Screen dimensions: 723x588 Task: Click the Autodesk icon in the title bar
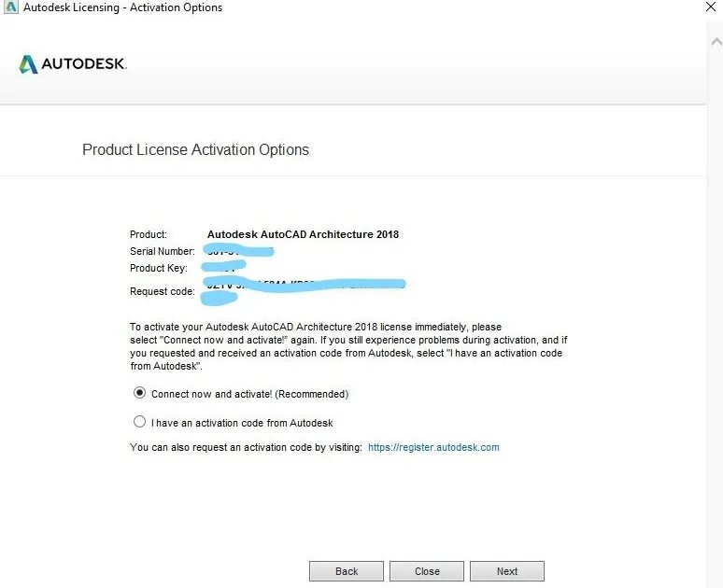[8, 7]
